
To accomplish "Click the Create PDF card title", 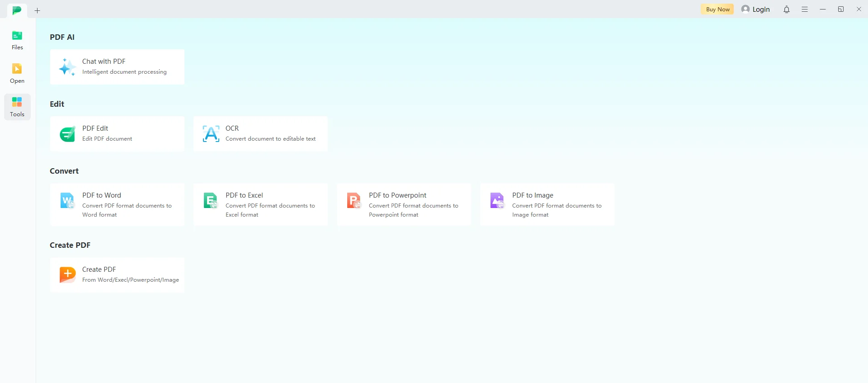I will [x=99, y=270].
